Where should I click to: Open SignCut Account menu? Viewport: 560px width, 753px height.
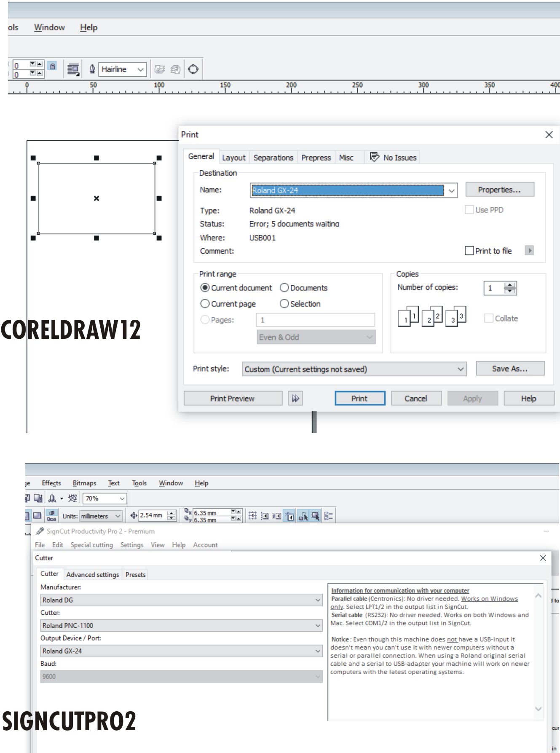coord(205,544)
